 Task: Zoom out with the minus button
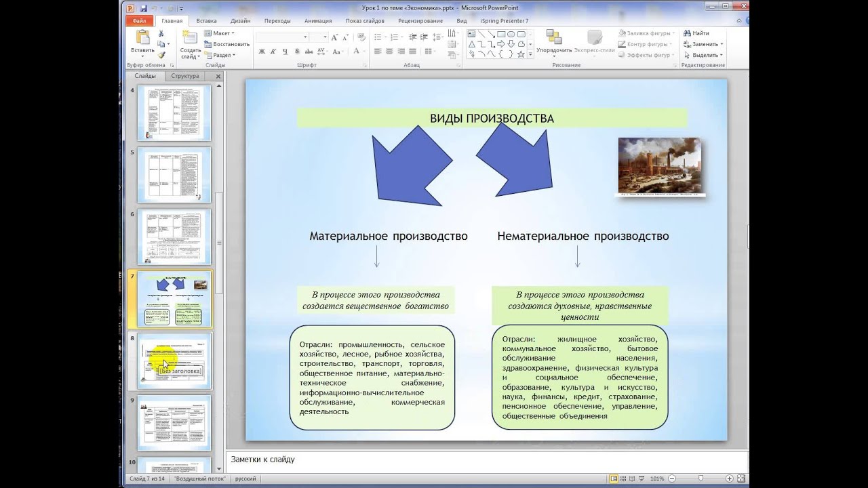coord(671,479)
